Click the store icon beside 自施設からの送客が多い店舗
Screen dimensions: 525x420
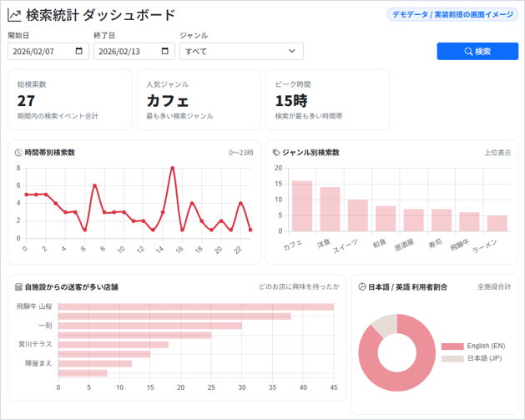coord(18,286)
